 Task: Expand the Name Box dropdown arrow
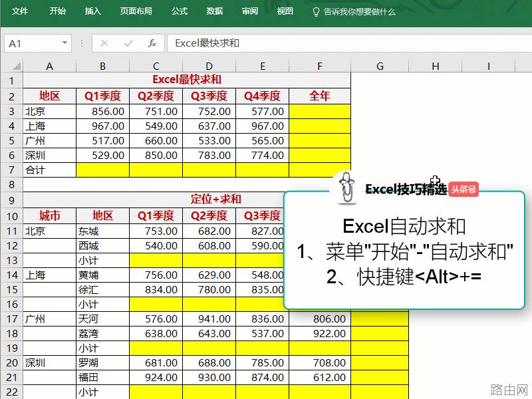(x=65, y=43)
